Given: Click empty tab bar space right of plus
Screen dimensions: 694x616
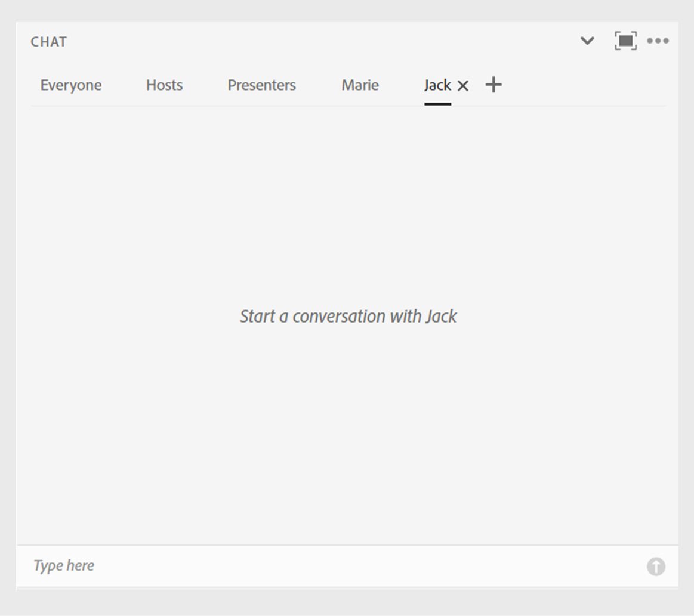Looking at the screenshot, I should click(x=585, y=85).
